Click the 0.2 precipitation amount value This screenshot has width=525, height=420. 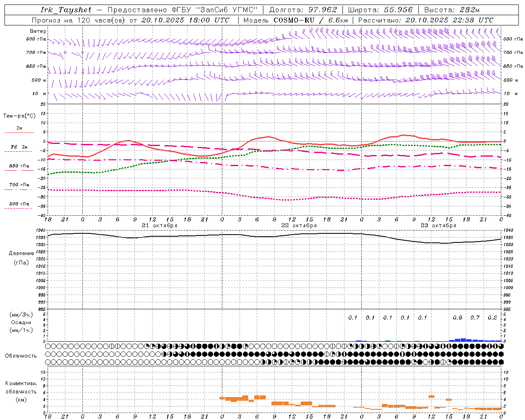pyautogui.click(x=492, y=318)
